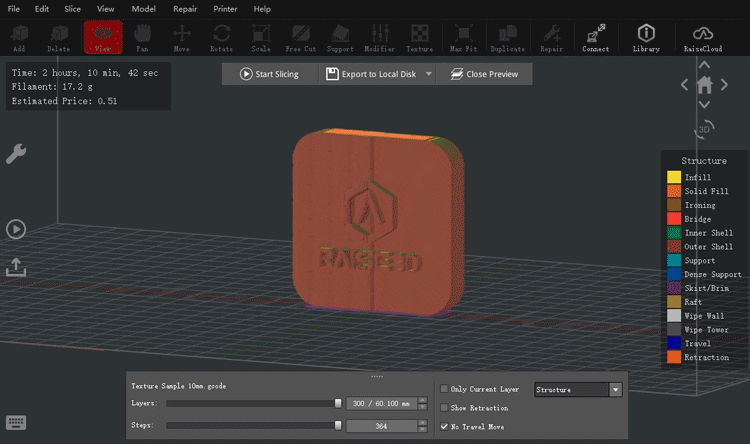Enable Show Retraction checkbox

[444, 408]
